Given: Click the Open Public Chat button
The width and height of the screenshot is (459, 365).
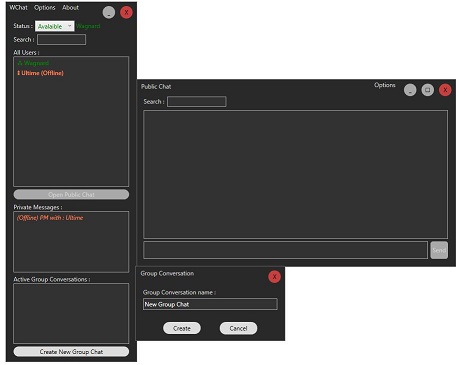Looking at the screenshot, I should [71, 194].
